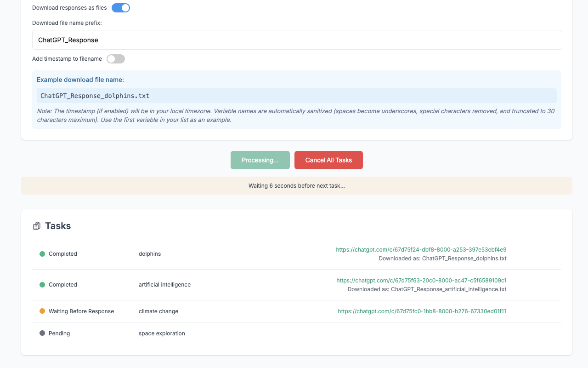Click 'Pending' status text
The width and height of the screenshot is (588, 368).
[59, 333]
